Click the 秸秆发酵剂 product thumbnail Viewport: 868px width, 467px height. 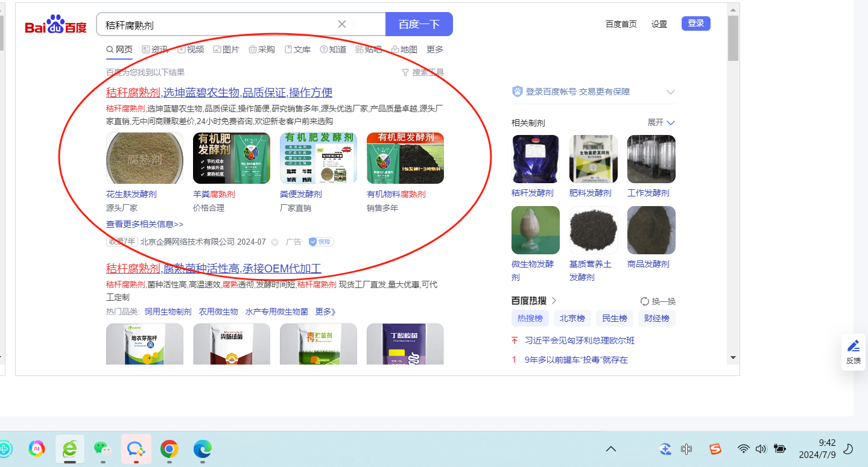536,159
